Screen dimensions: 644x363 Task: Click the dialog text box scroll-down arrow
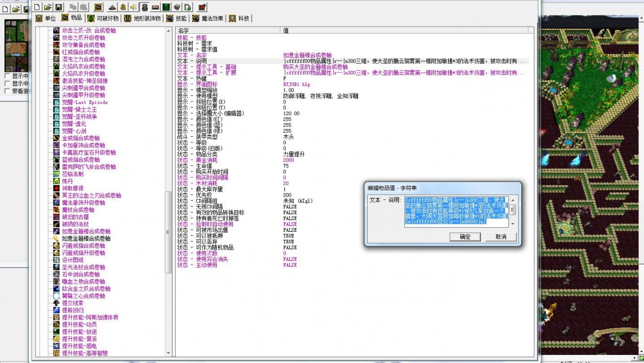(513, 224)
